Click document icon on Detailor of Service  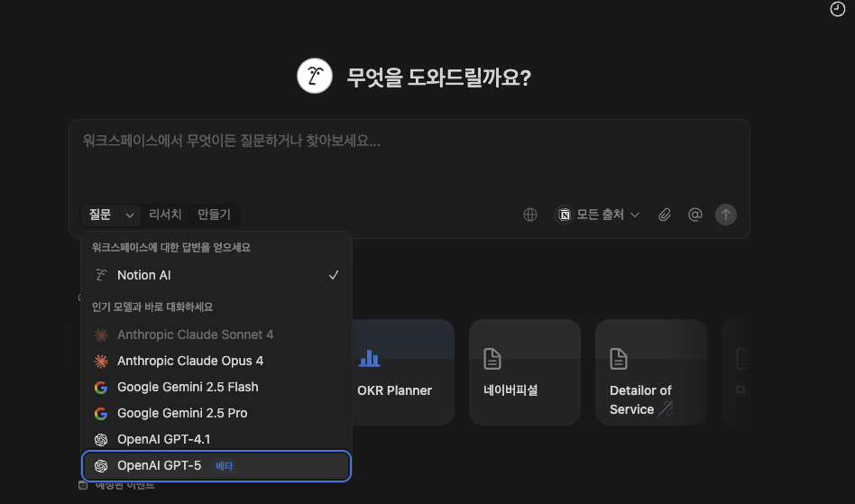coord(619,359)
